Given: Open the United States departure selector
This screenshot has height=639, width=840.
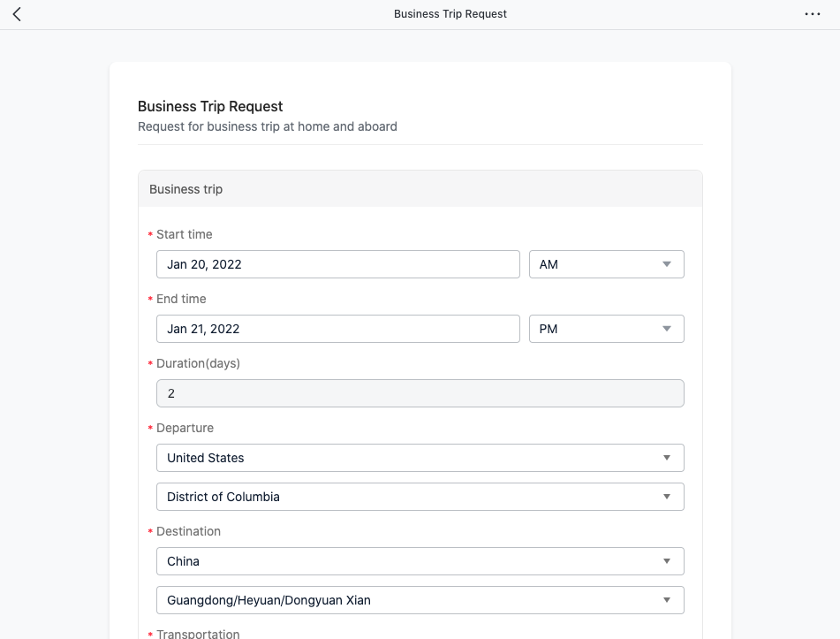Looking at the screenshot, I should point(420,458).
